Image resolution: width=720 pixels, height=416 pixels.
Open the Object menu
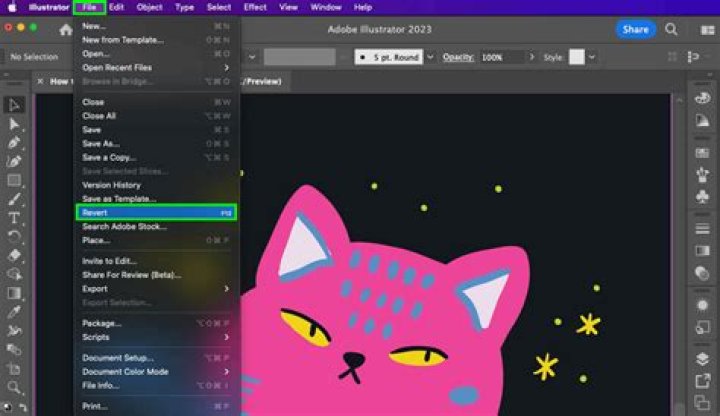click(149, 7)
